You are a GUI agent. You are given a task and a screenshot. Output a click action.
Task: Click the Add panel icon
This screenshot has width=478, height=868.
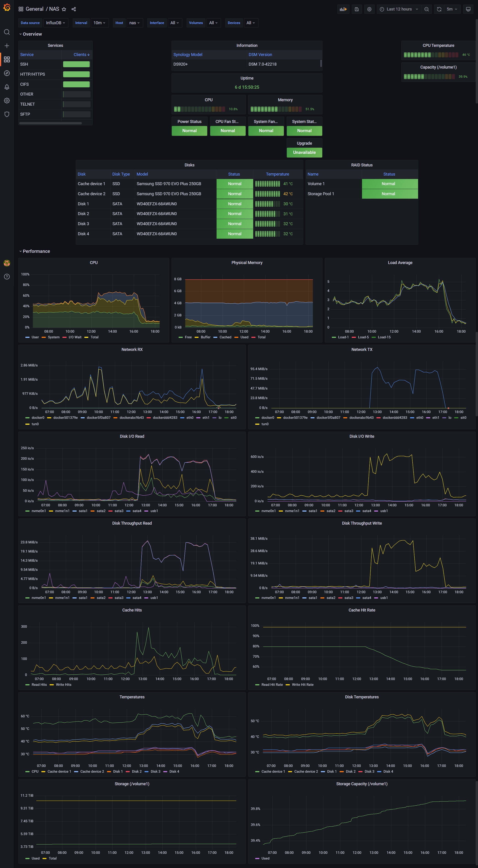pyautogui.click(x=343, y=9)
